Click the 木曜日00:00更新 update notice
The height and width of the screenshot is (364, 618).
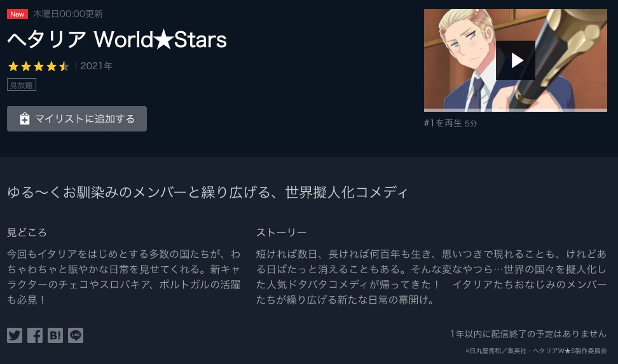(x=68, y=14)
